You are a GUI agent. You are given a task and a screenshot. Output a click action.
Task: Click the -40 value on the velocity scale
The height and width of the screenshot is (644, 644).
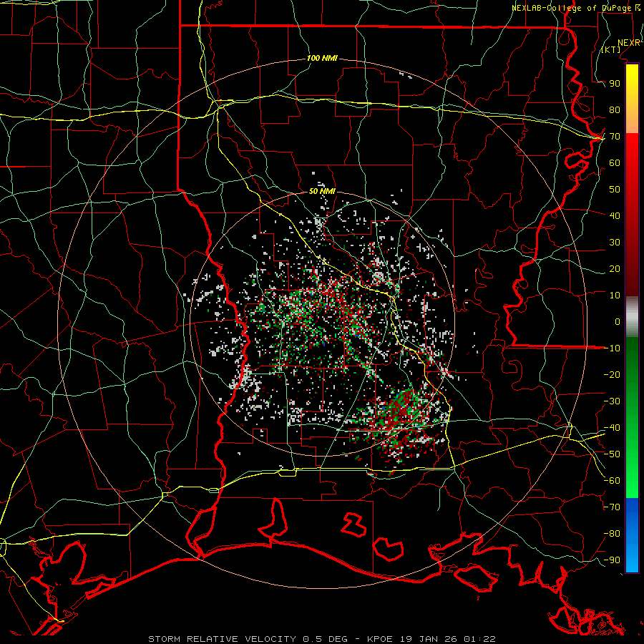tap(612, 428)
